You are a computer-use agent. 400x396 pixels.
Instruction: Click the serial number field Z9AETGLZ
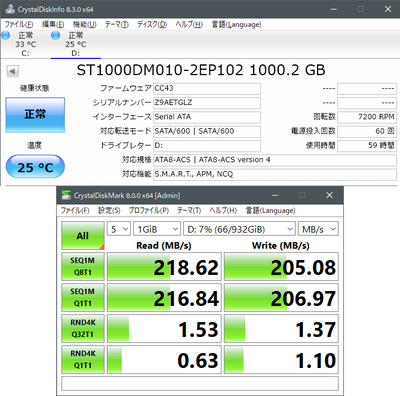[207, 103]
